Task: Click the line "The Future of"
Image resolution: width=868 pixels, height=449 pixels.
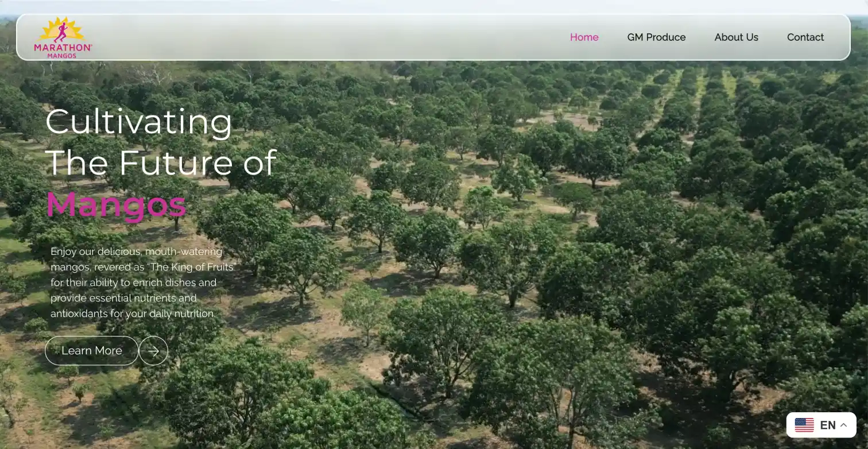Action: coord(161,162)
